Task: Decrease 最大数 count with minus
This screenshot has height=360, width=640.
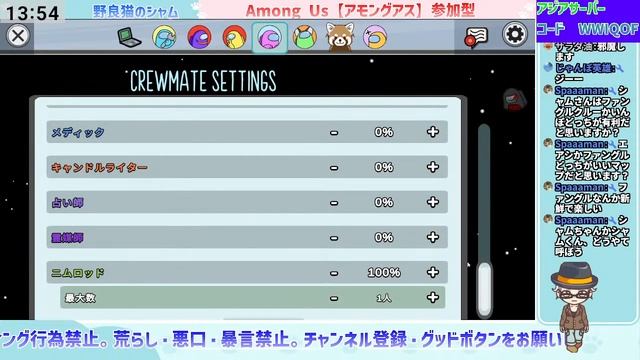Action: click(x=334, y=298)
